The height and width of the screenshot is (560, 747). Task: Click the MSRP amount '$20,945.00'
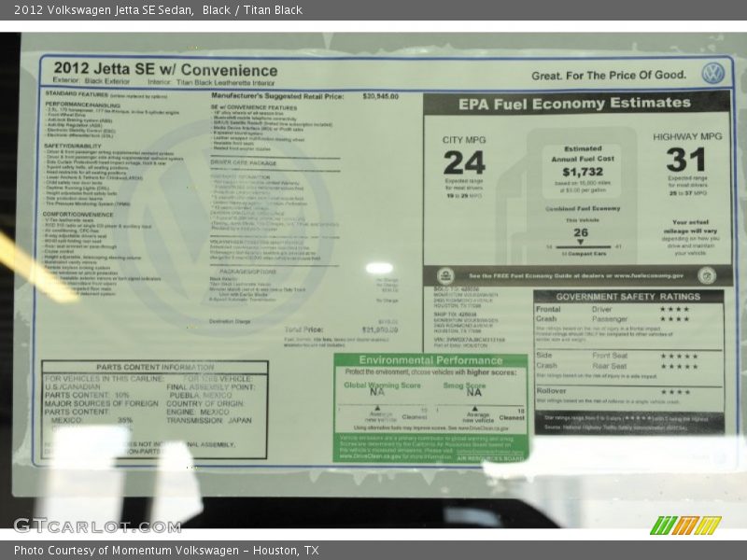[380, 96]
